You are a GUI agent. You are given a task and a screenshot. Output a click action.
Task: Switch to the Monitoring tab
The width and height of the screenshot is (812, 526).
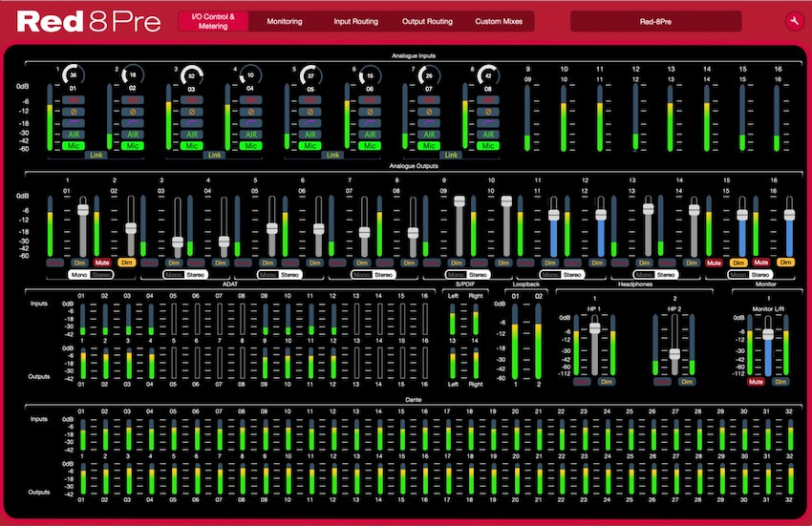[285, 21]
